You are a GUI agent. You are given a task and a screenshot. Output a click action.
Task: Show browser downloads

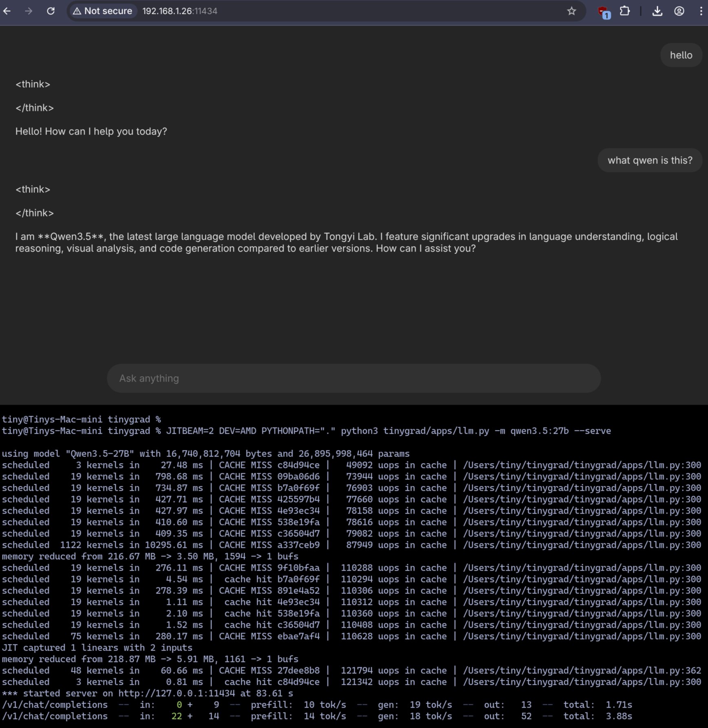[657, 11]
